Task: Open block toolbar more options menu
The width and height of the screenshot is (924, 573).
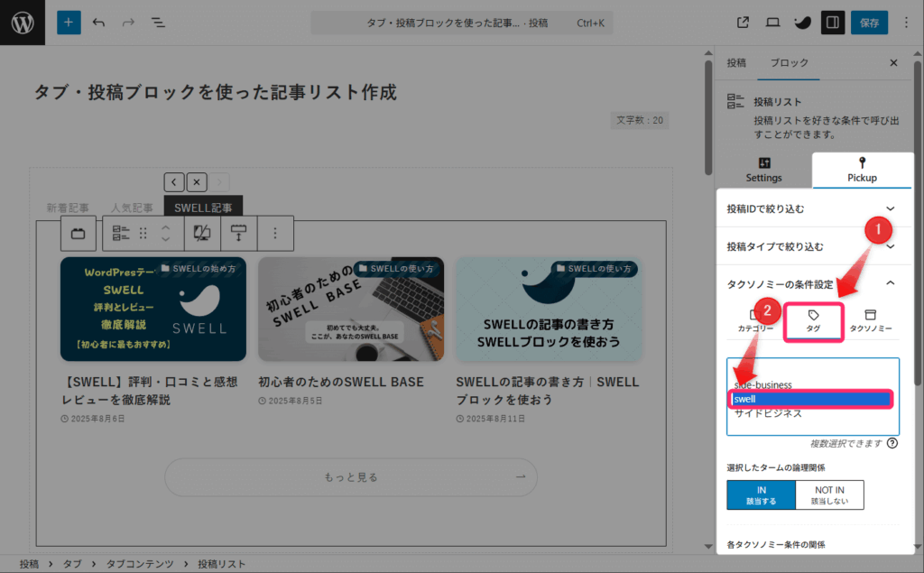Action: [274, 234]
